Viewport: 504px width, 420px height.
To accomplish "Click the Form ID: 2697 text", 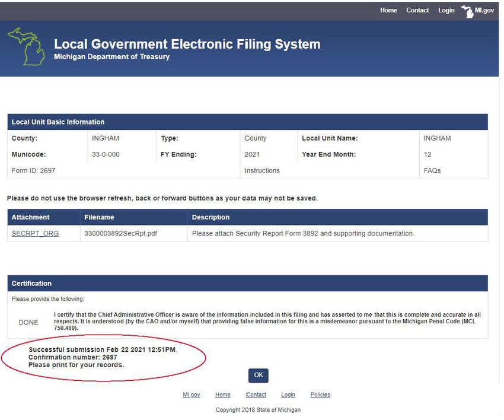I will [33, 170].
